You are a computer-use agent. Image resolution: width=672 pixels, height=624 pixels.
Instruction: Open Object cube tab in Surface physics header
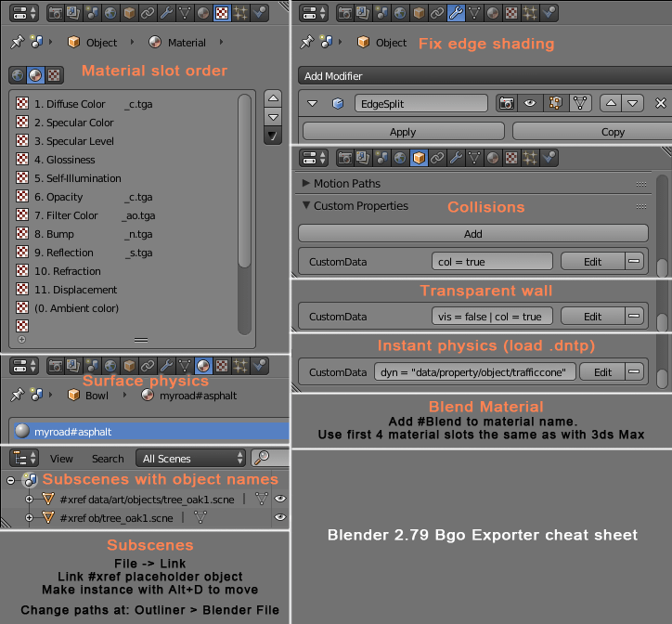tap(129, 366)
